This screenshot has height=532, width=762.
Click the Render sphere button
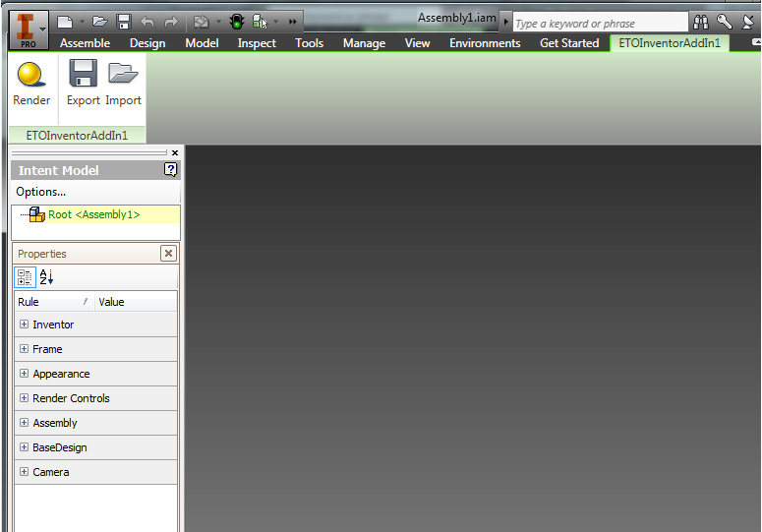tap(31, 84)
